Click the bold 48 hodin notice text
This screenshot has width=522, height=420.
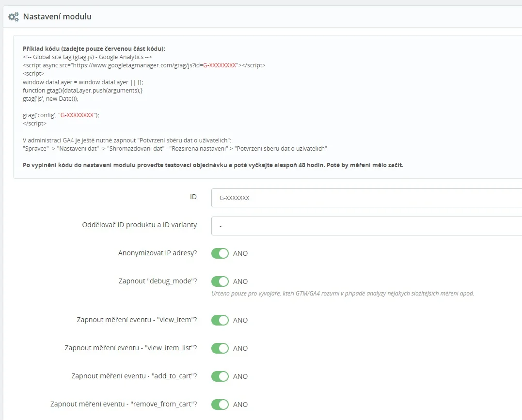213,165
